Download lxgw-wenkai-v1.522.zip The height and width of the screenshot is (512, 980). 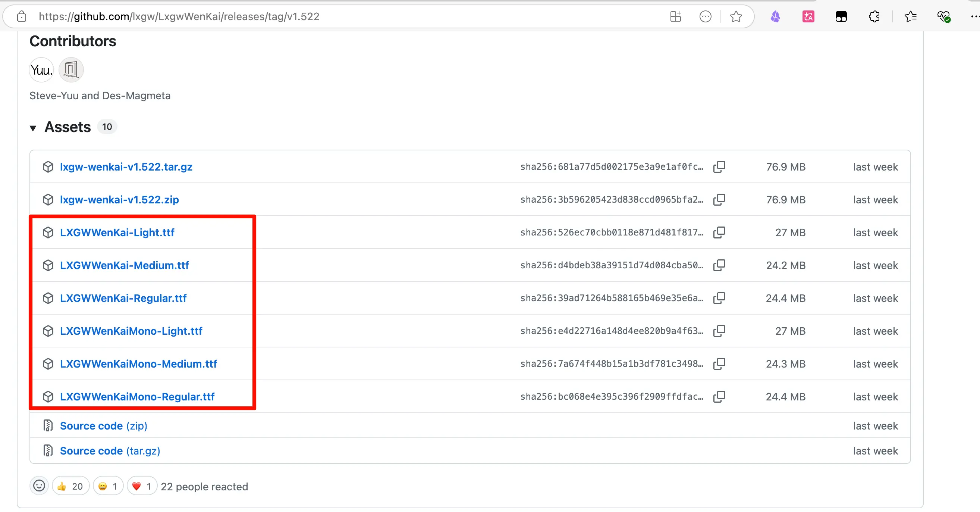tap(119, 200)
